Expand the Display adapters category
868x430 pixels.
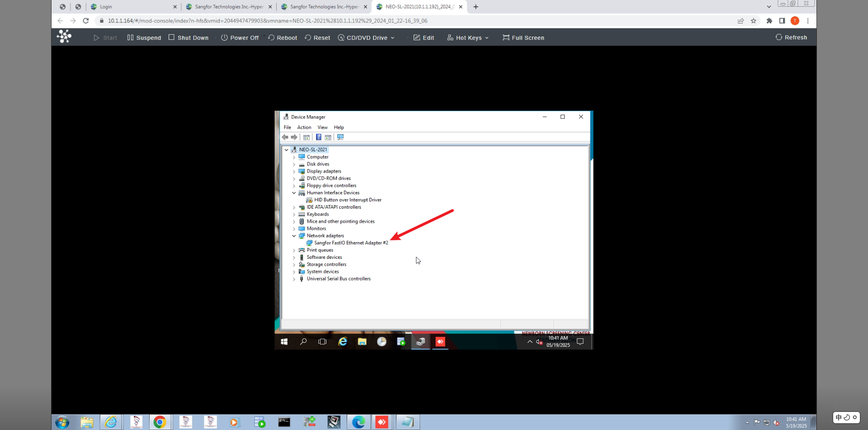(294, 172)
